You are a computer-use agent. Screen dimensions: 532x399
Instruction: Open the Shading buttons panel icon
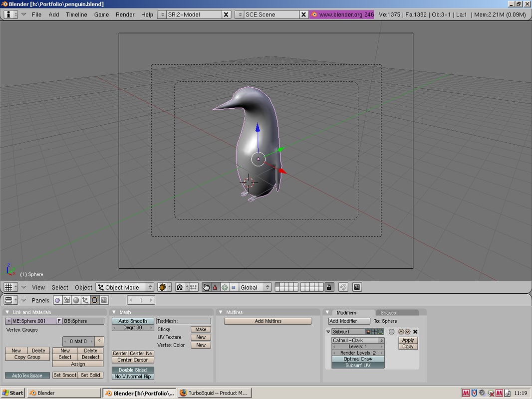[x=76, y=300]
